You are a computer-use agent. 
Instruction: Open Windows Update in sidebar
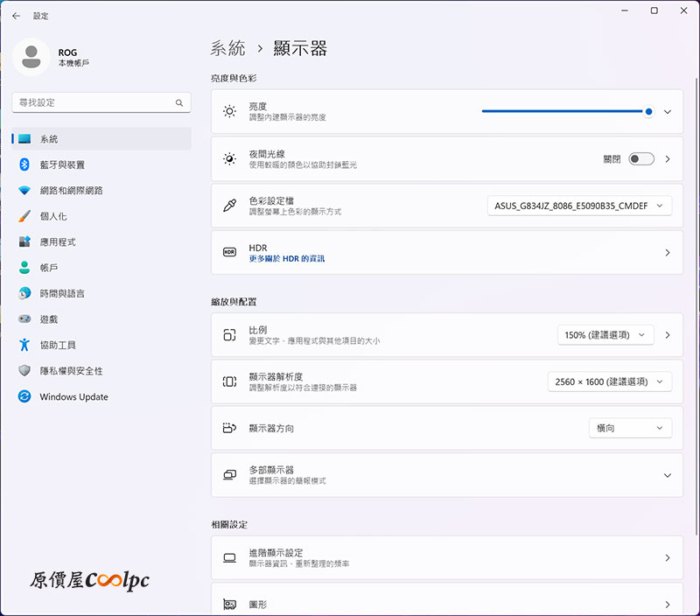point(73,397)
